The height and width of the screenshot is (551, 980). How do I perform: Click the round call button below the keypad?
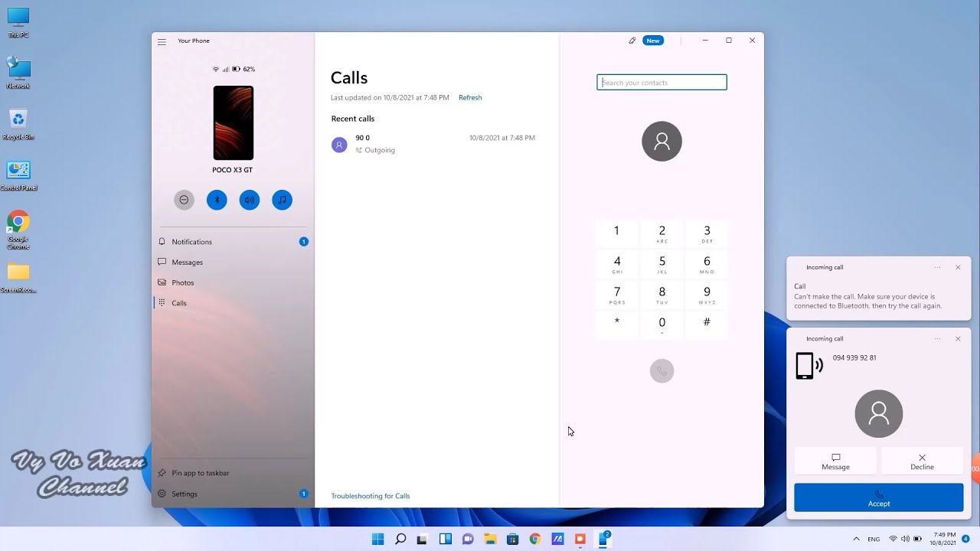click(661, 371)
